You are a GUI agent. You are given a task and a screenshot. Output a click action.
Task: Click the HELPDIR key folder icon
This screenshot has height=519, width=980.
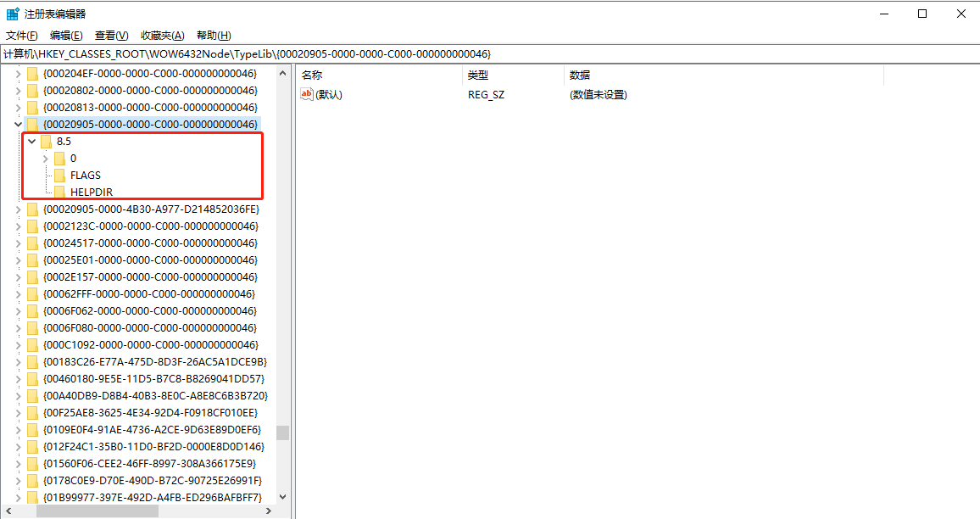tap(59, 193)
